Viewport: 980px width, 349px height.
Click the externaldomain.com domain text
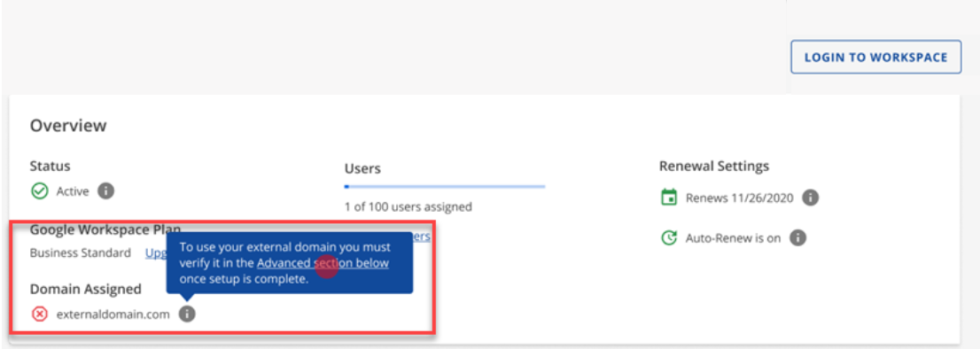point(113,314)
